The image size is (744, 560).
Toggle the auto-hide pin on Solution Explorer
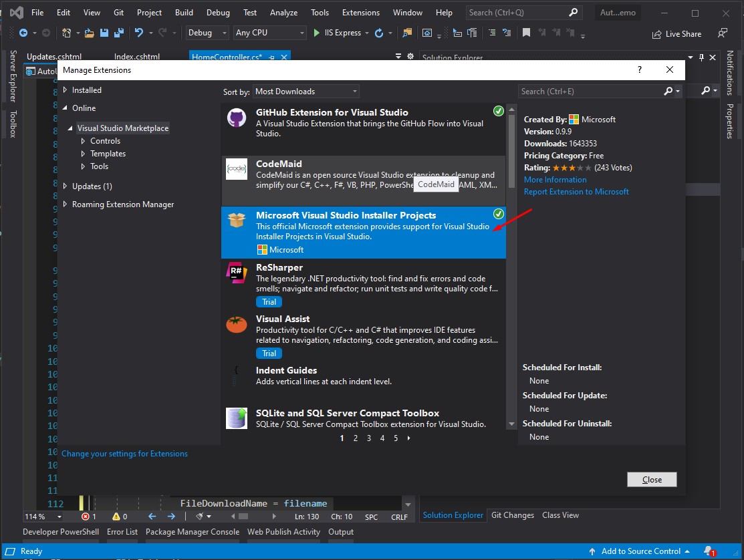702,57
